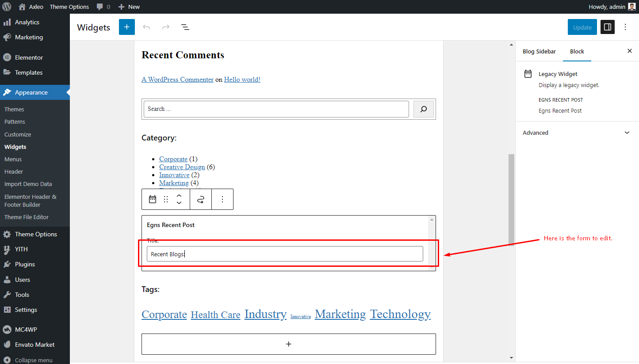The width and height of the screenshot is (639, 364).
Task: Open the YITH menu item
Action: click(x=34, y=249)
